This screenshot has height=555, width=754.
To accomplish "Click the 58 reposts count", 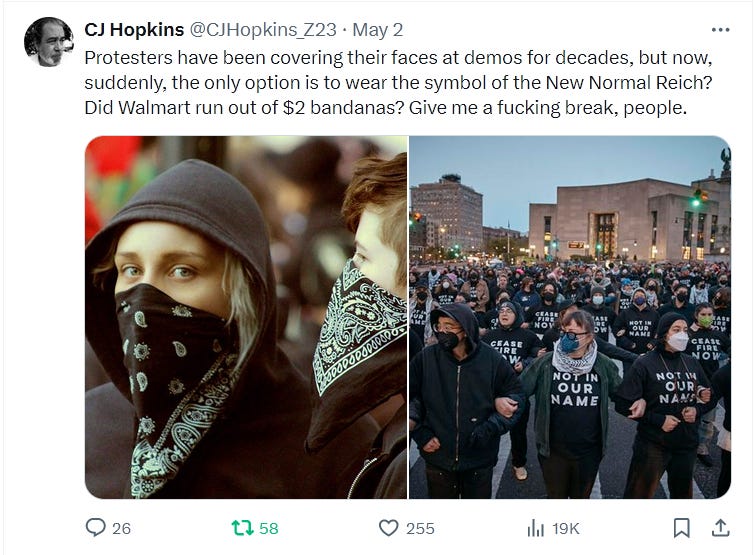I will [x=269, y=529].
